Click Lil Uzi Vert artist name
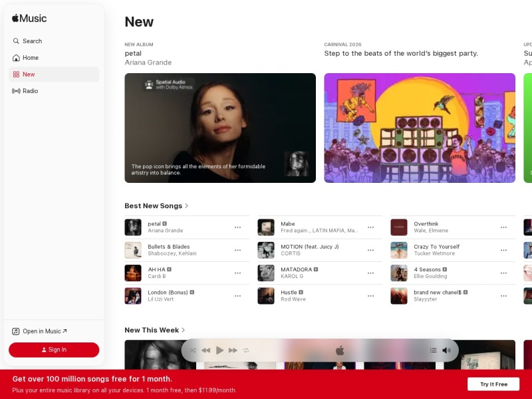The image size is (532, 399). 161,299
